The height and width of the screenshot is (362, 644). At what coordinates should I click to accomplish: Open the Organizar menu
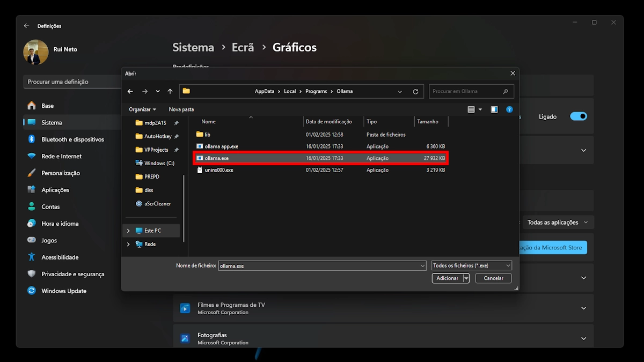142,109
